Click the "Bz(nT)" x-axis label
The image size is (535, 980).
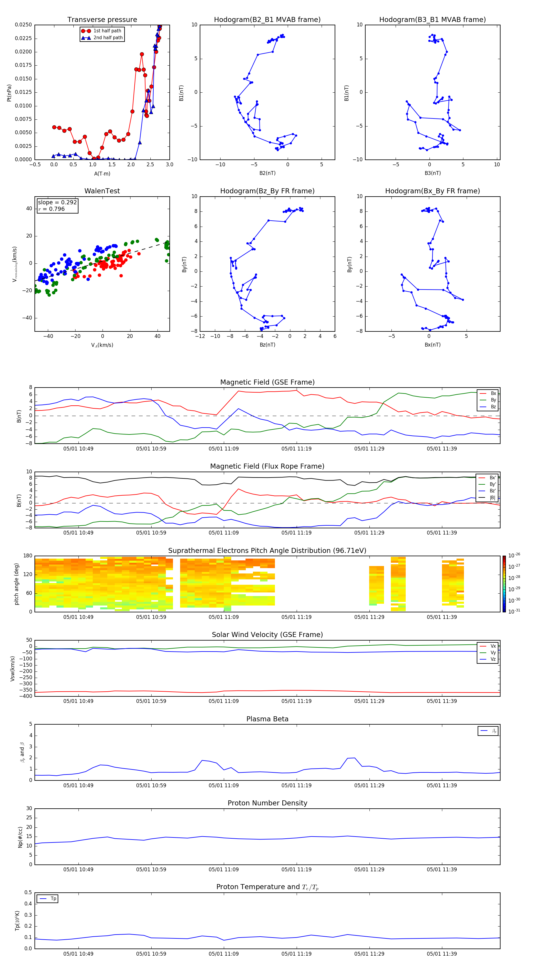coord(267,345)
